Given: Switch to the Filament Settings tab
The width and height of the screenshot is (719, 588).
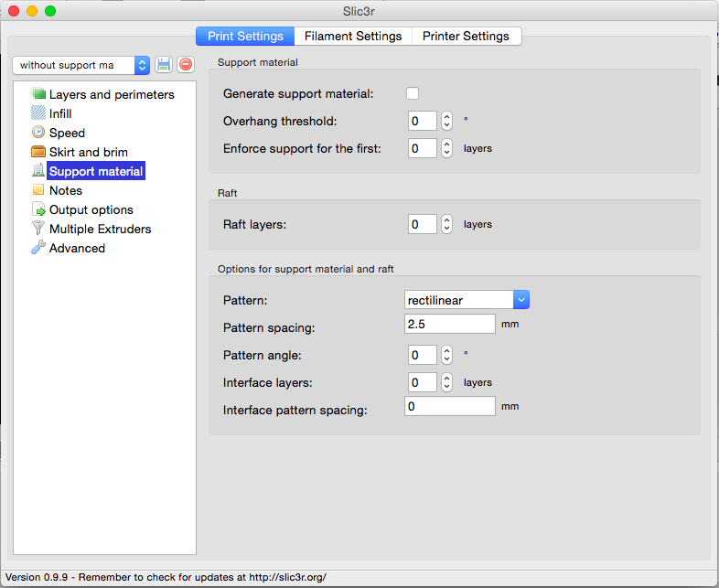Looking at the screenshot, I should coord(353,37).
